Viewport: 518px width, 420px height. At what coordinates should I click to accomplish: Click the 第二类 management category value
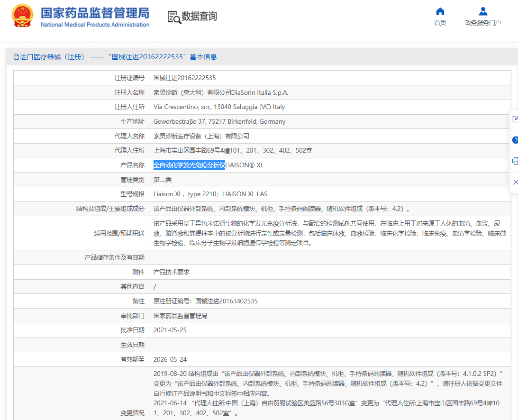(163, 180)
